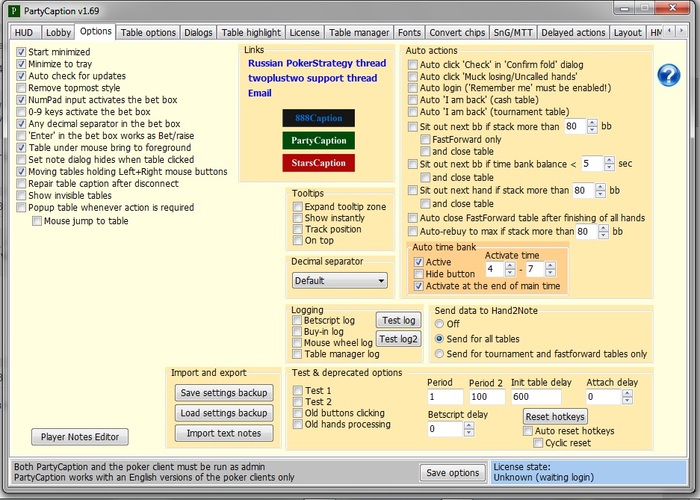
Task: Switch to the Dialogs tab
Action: pyautogui.click(x=198, y=33)
